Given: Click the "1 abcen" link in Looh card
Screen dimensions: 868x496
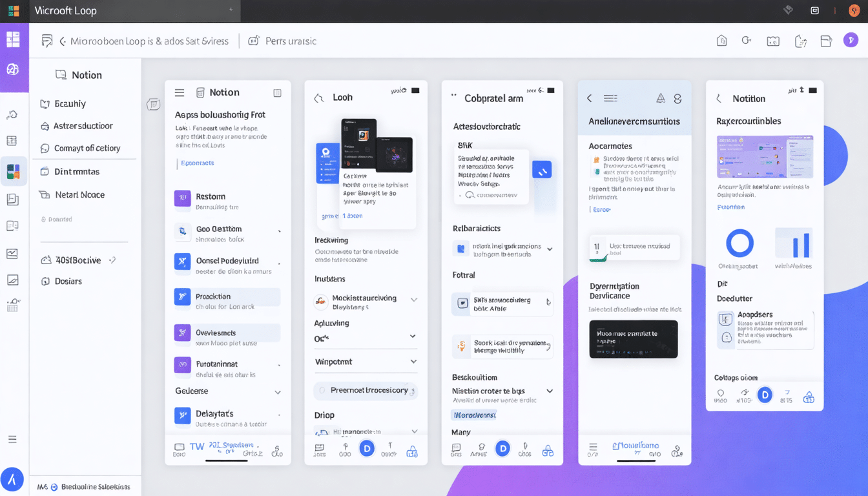Looking at the screenshot, I should pos(353,216).
